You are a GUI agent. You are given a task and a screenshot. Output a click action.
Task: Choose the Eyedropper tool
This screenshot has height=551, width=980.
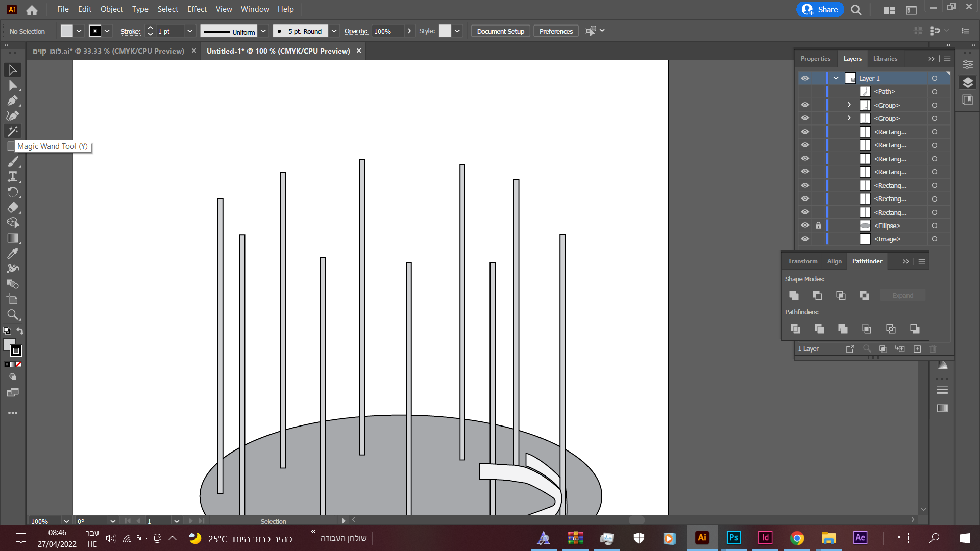[13, 253]
